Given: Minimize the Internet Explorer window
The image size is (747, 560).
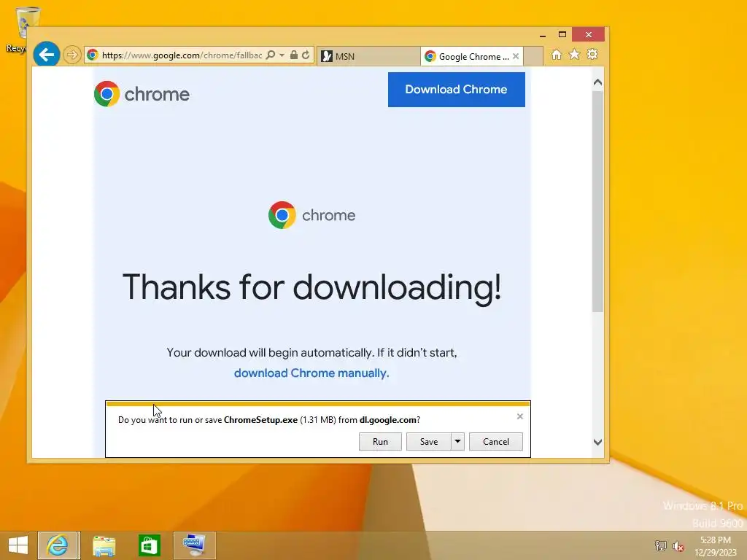Looking at the screenshot, I should (543, 35).
